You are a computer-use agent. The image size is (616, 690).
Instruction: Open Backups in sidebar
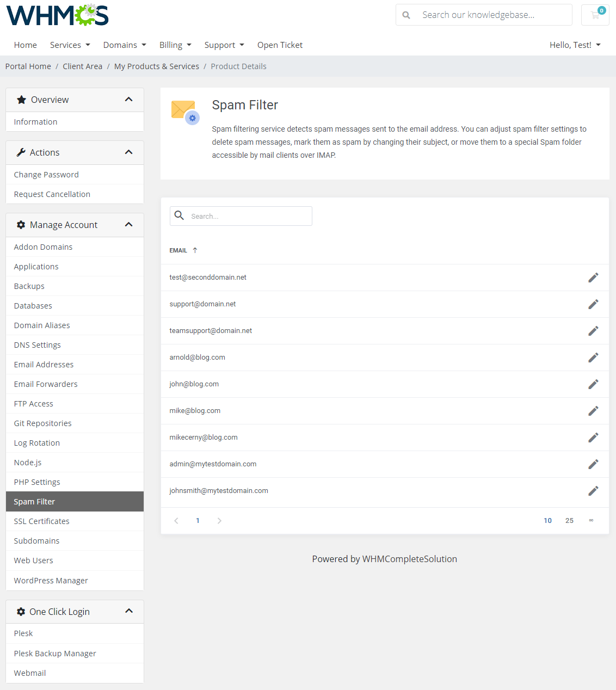75,286
